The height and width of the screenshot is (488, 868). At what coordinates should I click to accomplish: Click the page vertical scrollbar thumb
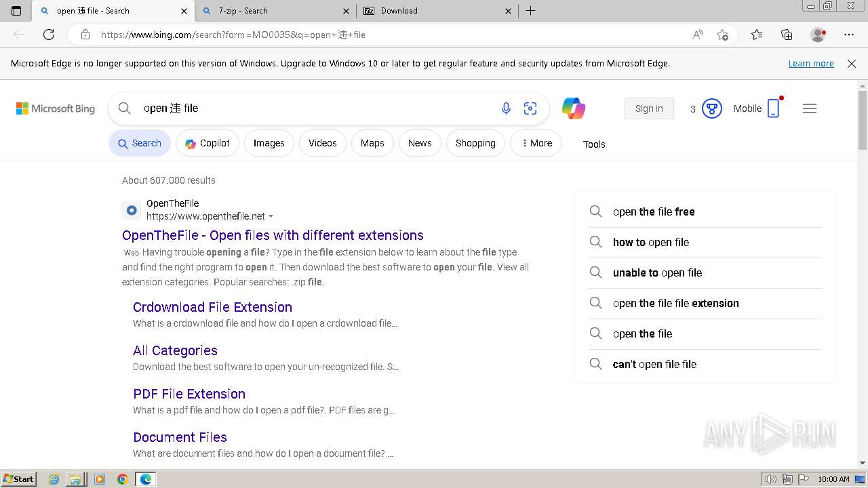point(863,120)
